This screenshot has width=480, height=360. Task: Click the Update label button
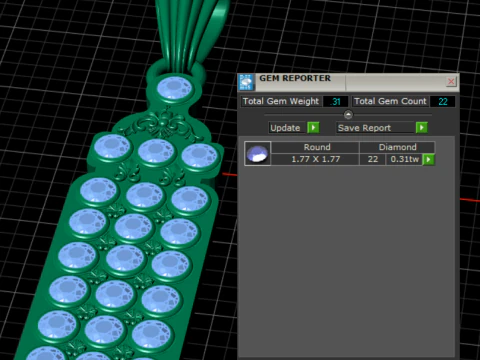[287, 128]
